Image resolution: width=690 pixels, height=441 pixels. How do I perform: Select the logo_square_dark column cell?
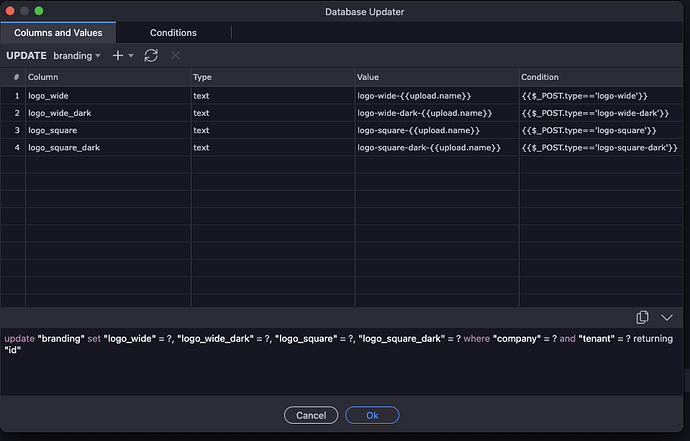(108, 147)
